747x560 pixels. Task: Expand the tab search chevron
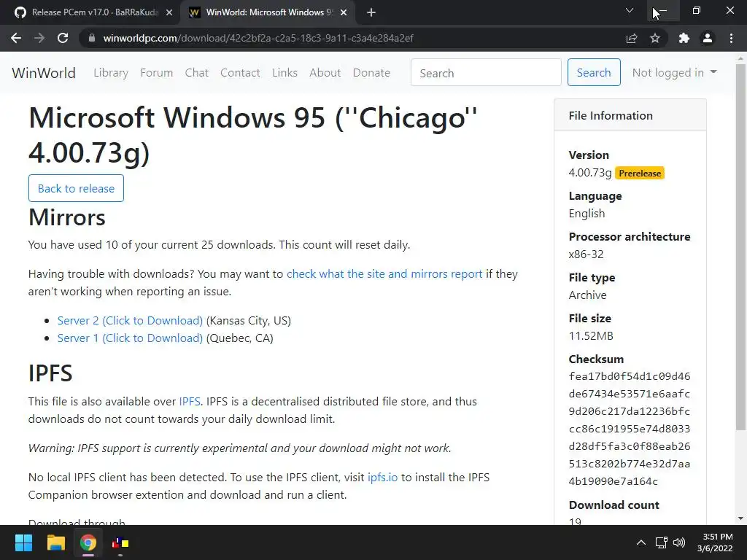pos(630,10)
